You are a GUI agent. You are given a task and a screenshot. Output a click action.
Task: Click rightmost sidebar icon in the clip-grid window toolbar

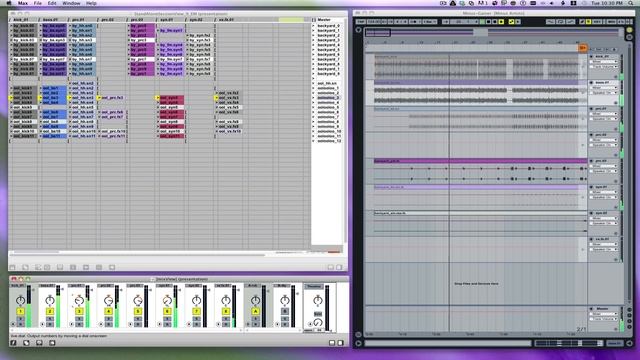[339, 267]
